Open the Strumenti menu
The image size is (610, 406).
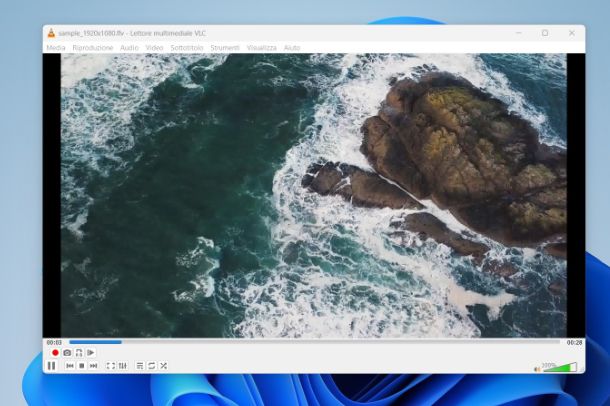pyautogui.click(x=224, y=48)
